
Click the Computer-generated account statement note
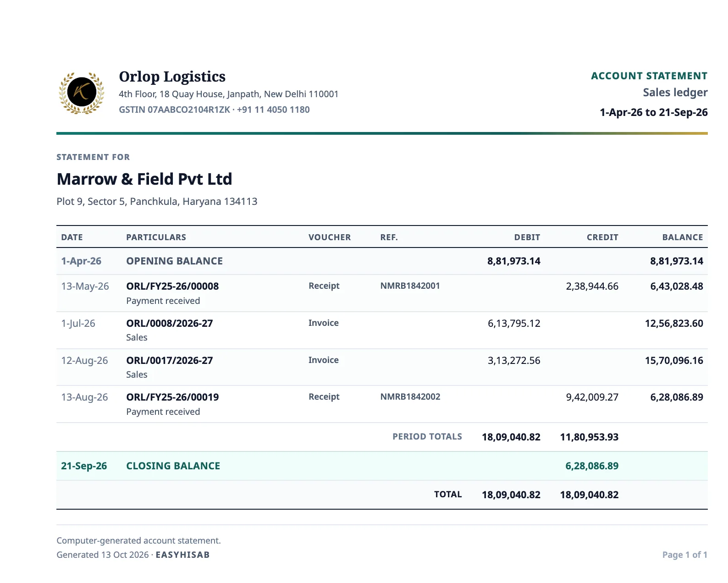pyautogui.click(x=138, y=541)
